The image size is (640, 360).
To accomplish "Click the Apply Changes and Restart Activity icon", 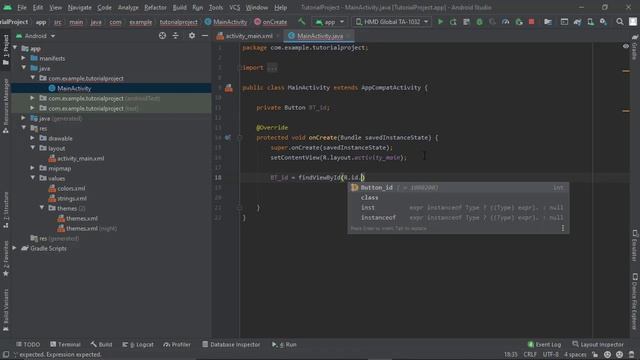I will (453, 22).
